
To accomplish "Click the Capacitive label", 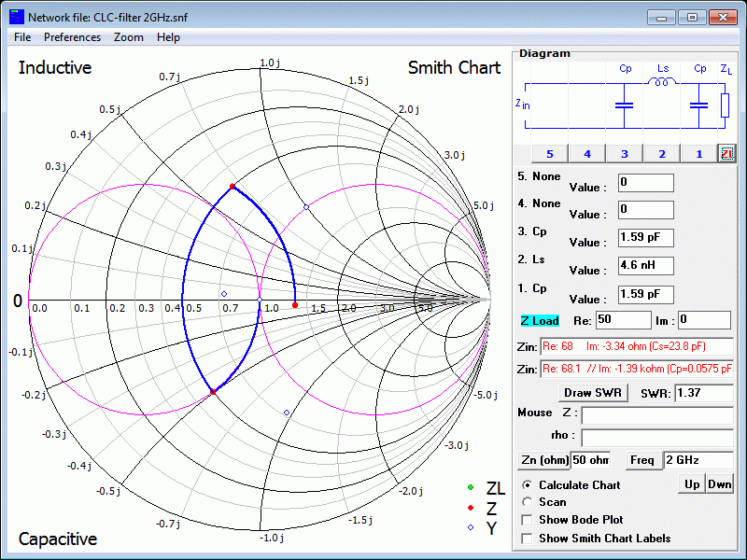I will [58, 539].
